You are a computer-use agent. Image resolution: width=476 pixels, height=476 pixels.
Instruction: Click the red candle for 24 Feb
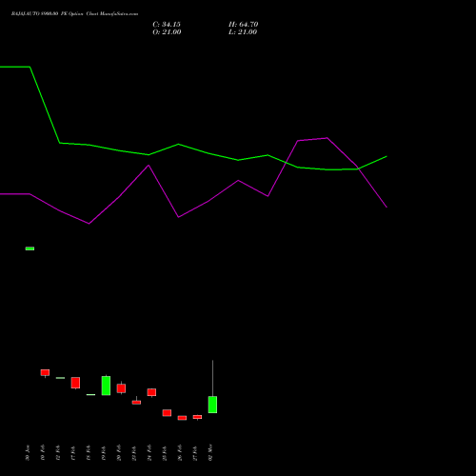151,392
